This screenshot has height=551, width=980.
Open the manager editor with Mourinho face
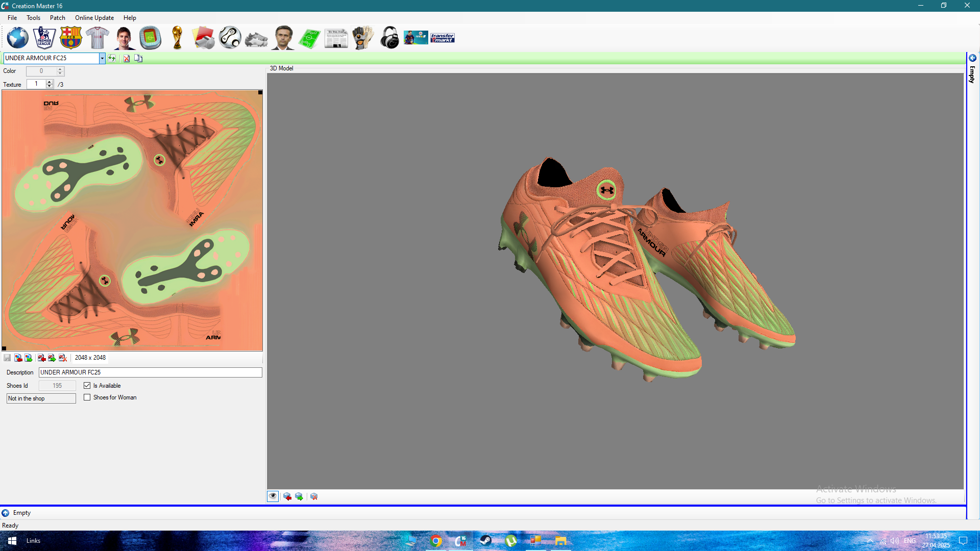[283, 38]
